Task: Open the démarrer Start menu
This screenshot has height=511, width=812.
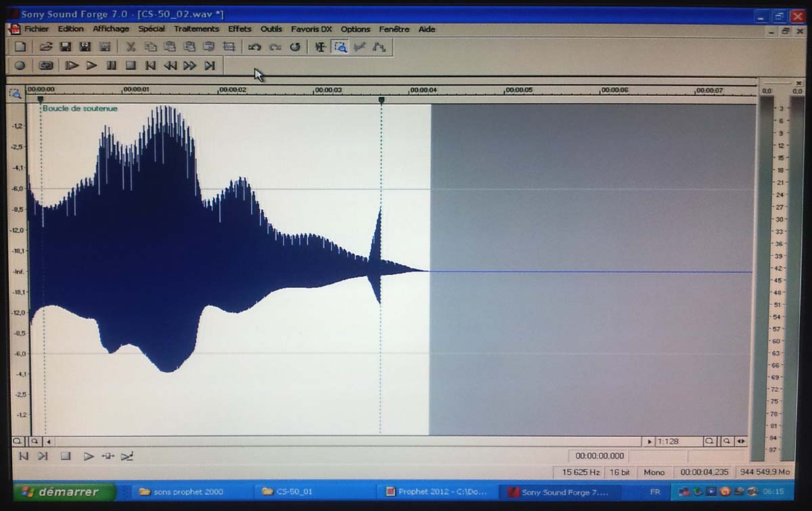Action: click(x=64, y=491)
